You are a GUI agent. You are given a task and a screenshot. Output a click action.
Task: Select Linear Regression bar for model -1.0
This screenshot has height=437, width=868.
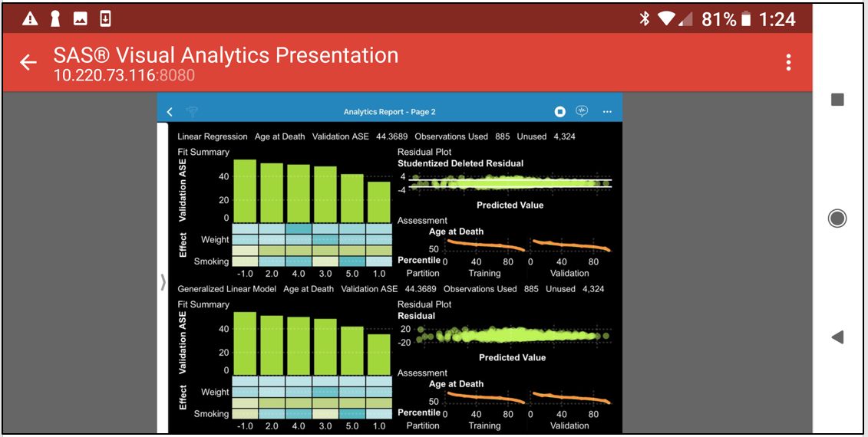[x=245, y=191]
